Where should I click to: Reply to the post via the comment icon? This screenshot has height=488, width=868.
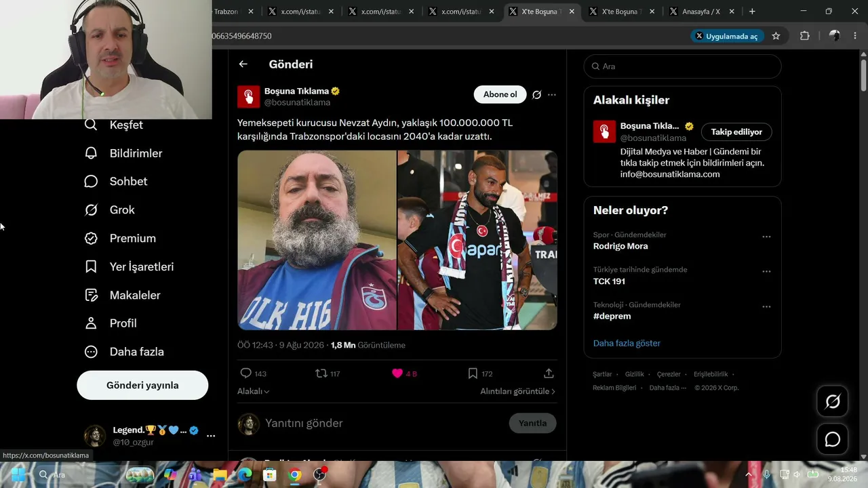(x=246, y=373)
